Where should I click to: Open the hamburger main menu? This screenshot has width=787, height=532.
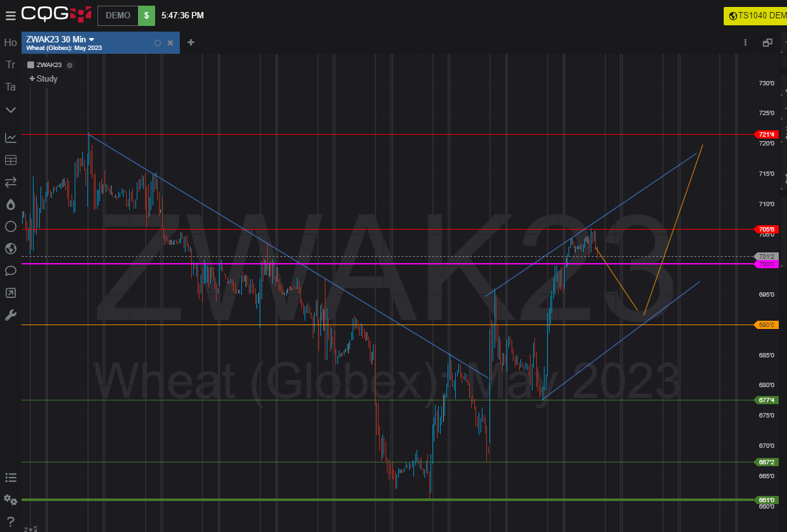(x=10, y=15)
